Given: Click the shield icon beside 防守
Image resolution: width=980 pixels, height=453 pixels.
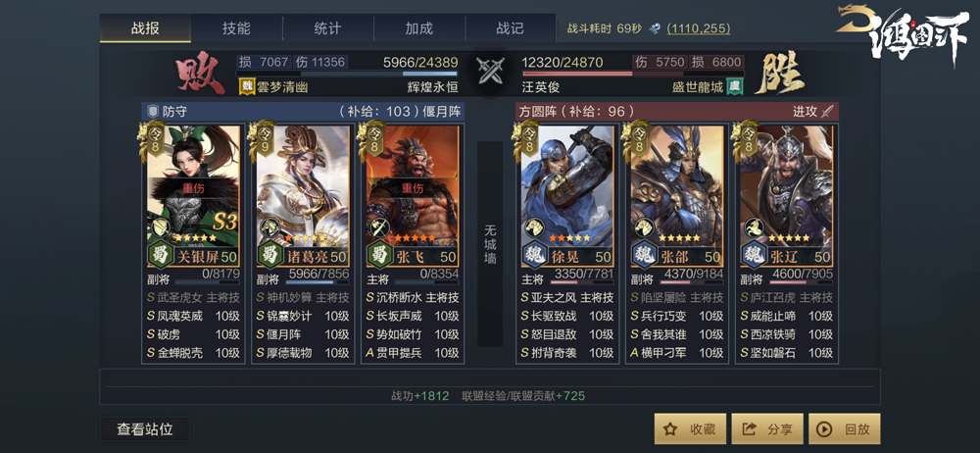Looking at the screenshot, I should pos(153,112).
